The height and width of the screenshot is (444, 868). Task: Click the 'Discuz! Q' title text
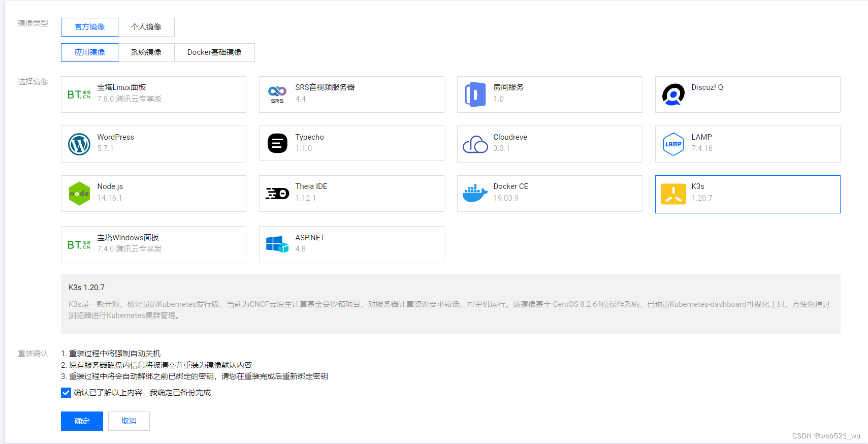707,87
